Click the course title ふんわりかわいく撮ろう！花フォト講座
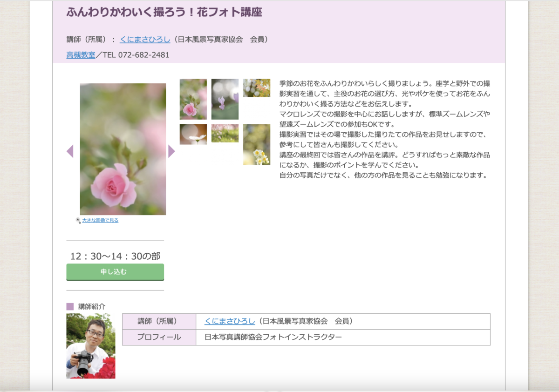The image size is (559, 392). pyautogui.click(x=164, y=13)
